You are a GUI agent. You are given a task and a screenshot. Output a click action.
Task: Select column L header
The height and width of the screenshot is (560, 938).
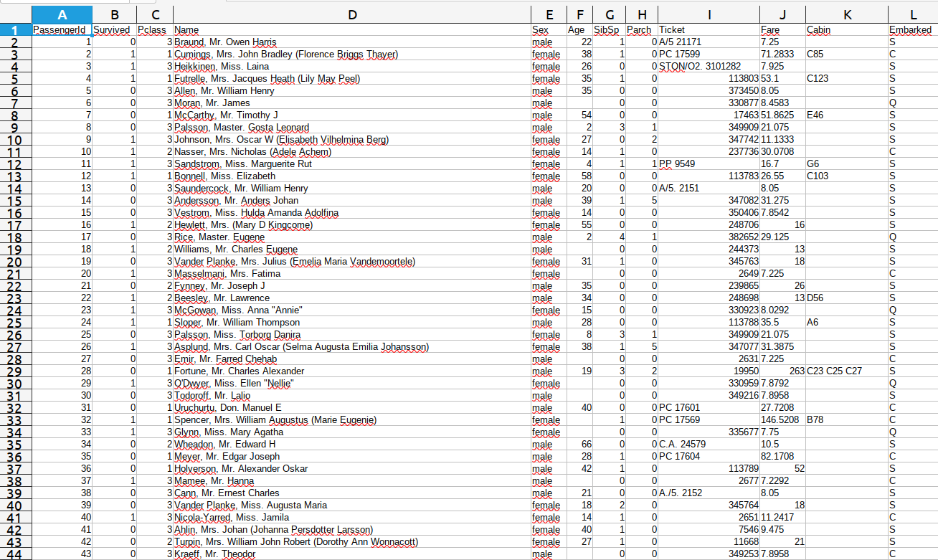(x=912, y=14)
